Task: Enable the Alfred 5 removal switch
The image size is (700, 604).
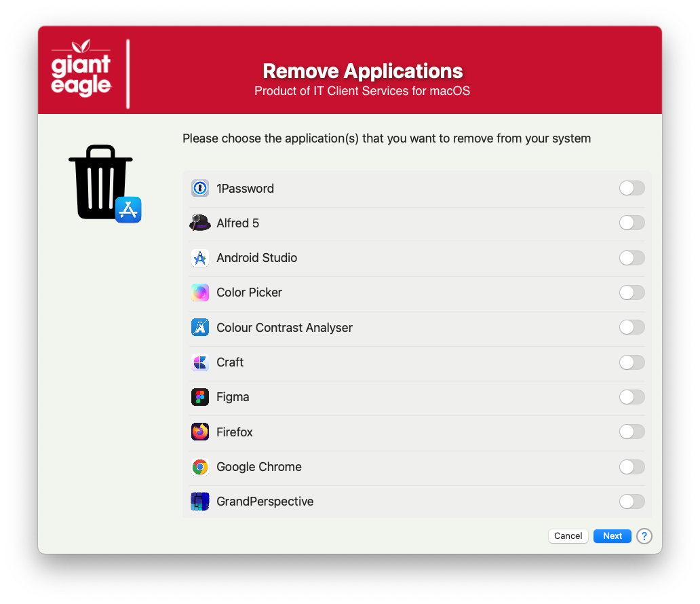Action: [631, 223]
